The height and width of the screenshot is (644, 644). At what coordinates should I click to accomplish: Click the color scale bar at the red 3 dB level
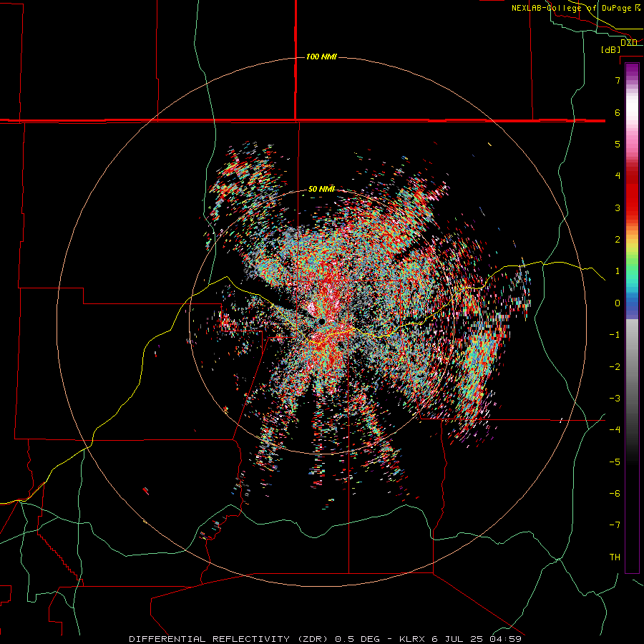pyautogui.click(x=632, y=208)
